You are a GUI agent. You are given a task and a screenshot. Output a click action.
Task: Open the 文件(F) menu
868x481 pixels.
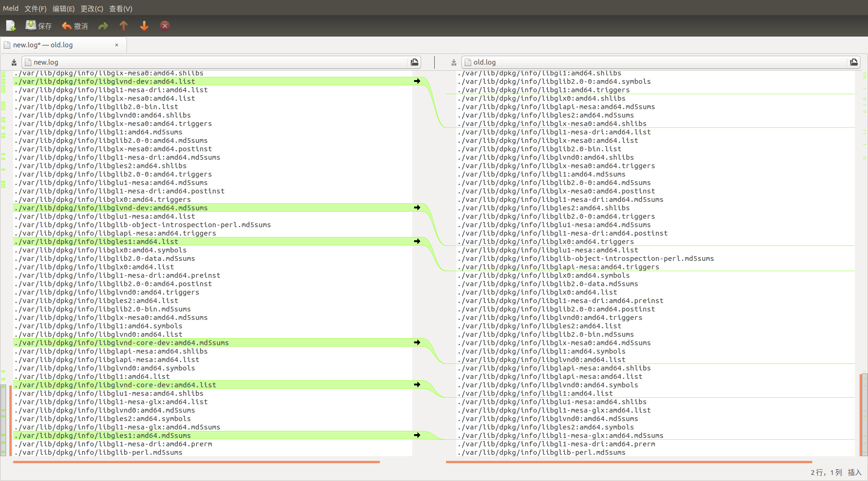click(35, 8)
